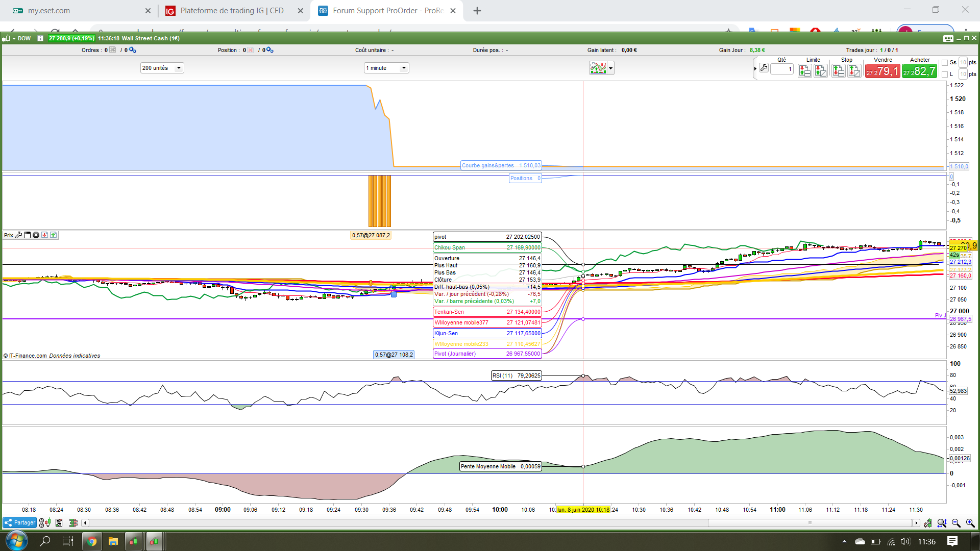
Task: Click the zoom in magnifier icon
Action: tap(970, 523)
